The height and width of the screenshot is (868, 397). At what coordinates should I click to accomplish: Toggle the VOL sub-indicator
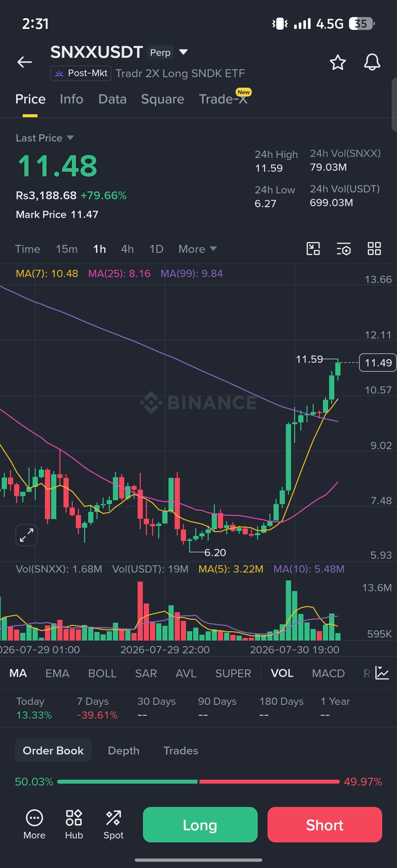coord(282,673)
